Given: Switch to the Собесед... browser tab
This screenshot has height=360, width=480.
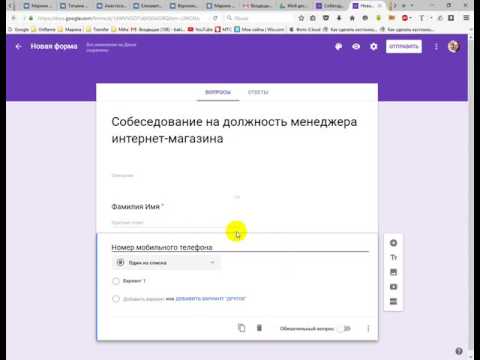Looking at the screenshot, I should click(x=330, y=6).
